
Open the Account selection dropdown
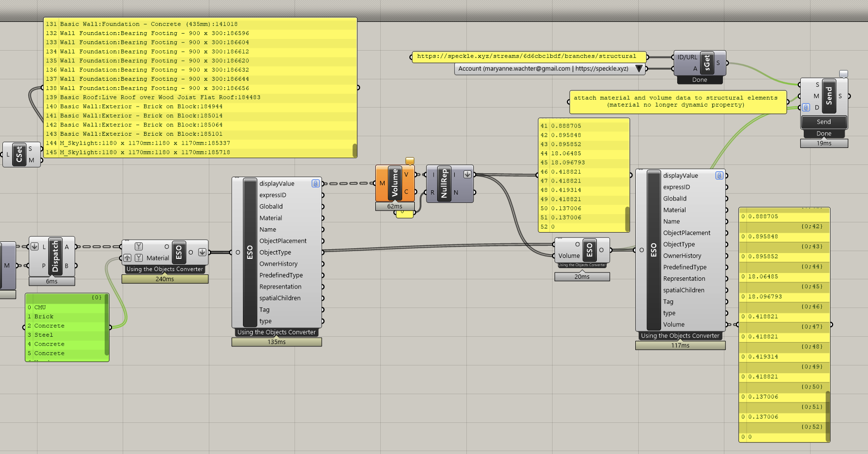click(x=639, y=69)
